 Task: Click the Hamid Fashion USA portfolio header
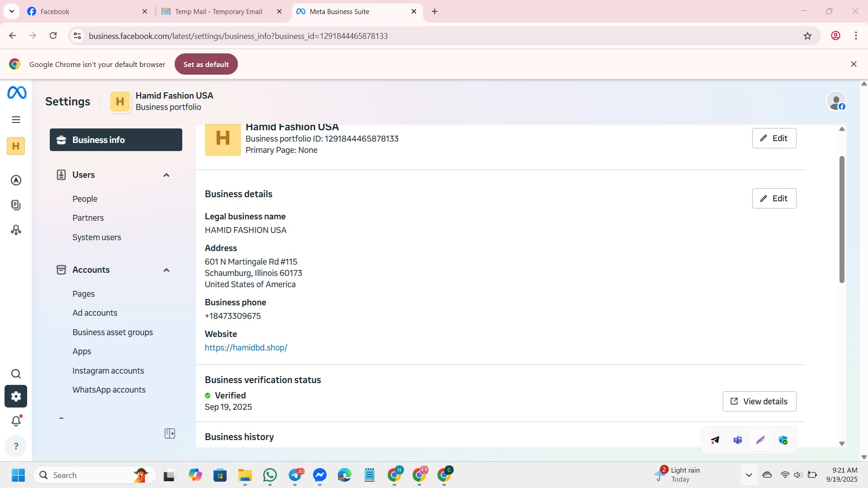162,101
